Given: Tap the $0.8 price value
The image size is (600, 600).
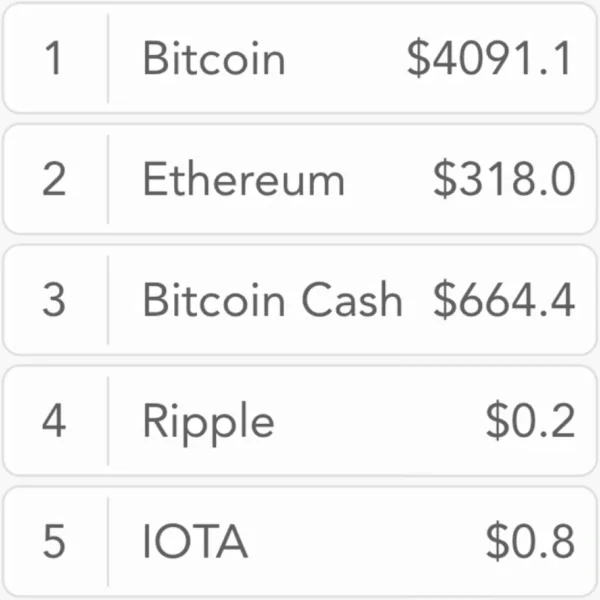Looking at the screenshot, I should [x=530, y=541].
